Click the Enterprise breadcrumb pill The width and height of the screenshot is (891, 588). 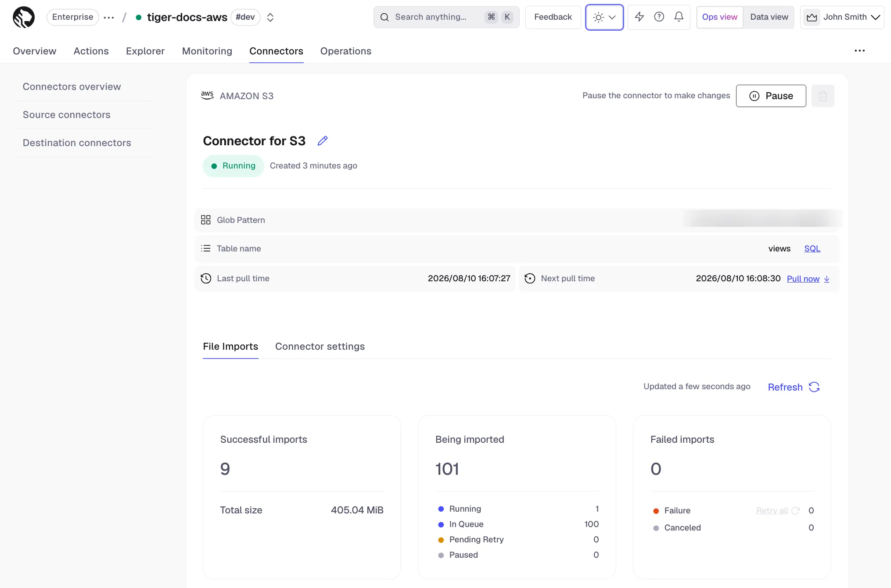click(73, 17)
